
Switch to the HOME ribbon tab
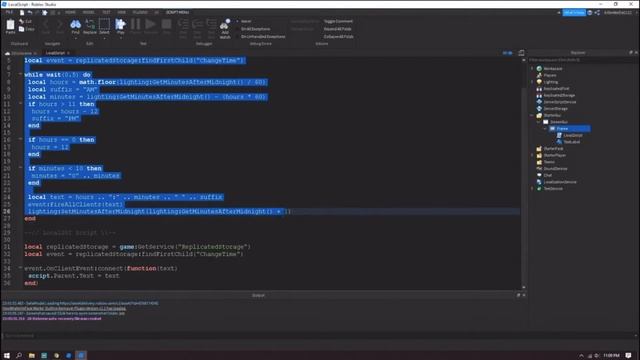click(70, 13)
